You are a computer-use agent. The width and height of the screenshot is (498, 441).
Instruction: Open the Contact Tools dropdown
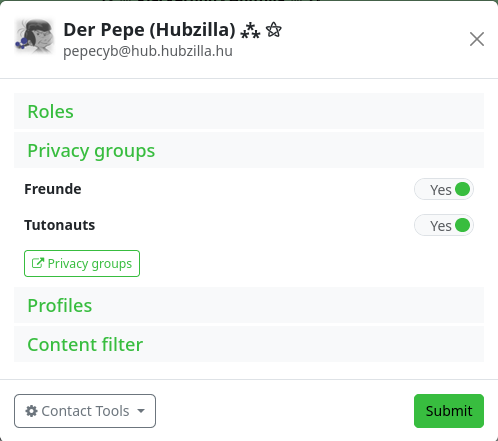pyautogui.click(x=85, y=411)
